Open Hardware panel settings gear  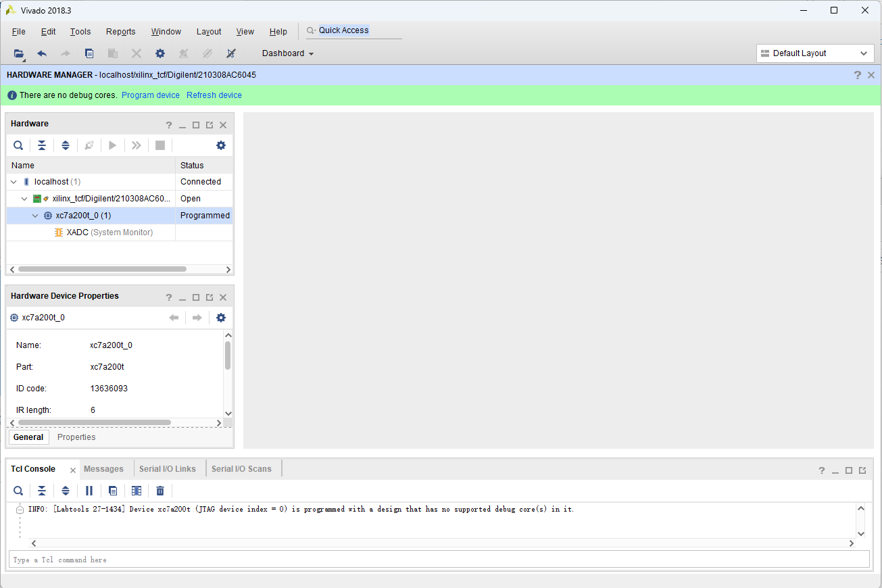(221, 145)
